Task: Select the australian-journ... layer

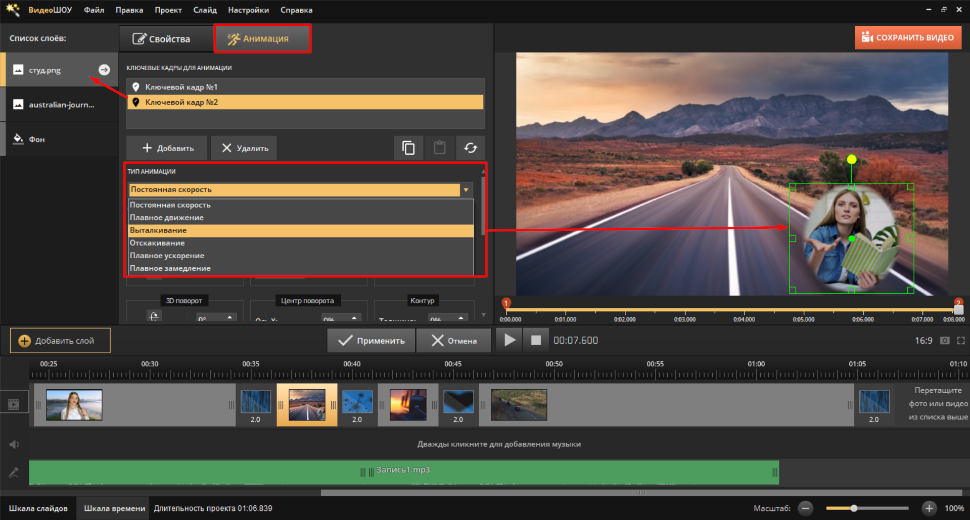Action: click(x=59, y=104)
